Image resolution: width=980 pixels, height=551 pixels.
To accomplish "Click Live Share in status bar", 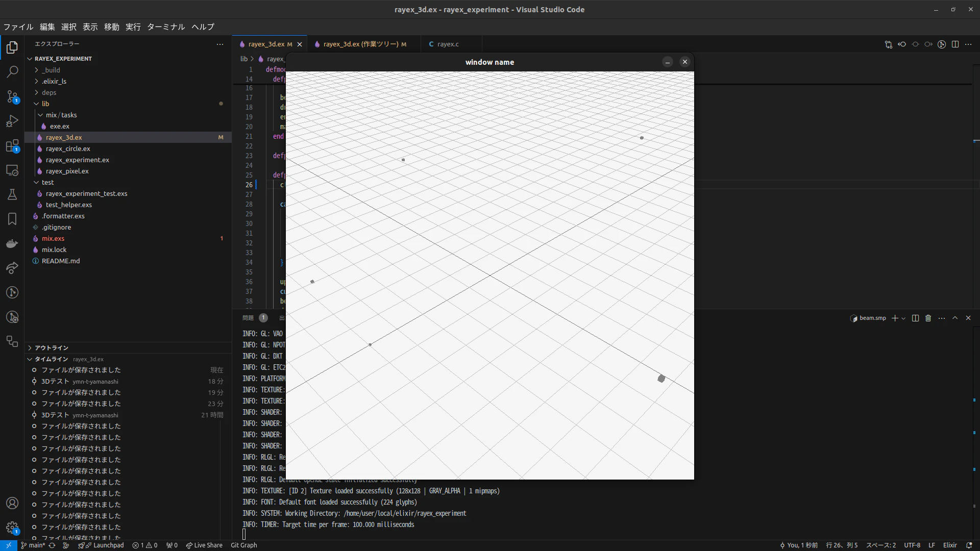I will [x=204, y=545].
